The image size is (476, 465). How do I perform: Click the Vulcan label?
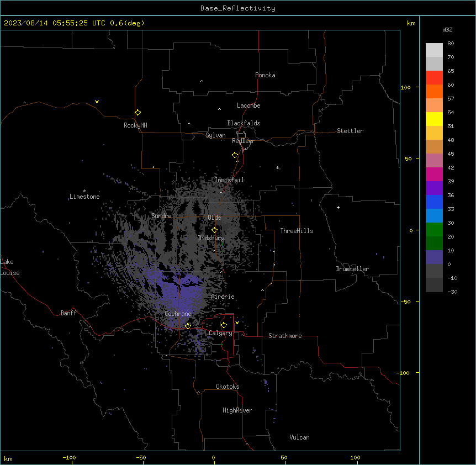pyautogui.click(x=300, y=437)
